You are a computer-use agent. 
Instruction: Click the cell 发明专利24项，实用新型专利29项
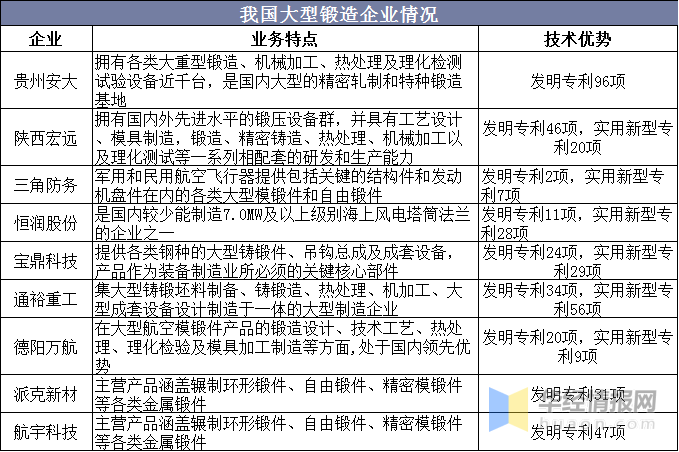click(578, 261)
